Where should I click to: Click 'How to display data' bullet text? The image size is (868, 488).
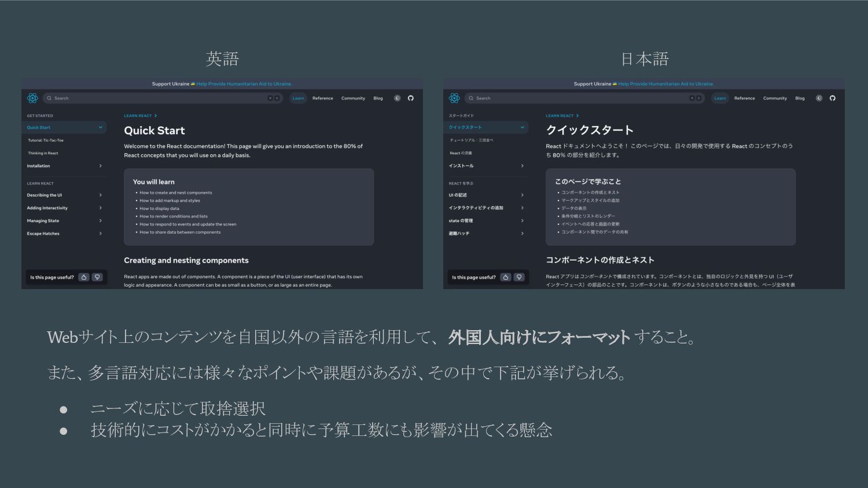pyautogui.click(x=159, y=208)
